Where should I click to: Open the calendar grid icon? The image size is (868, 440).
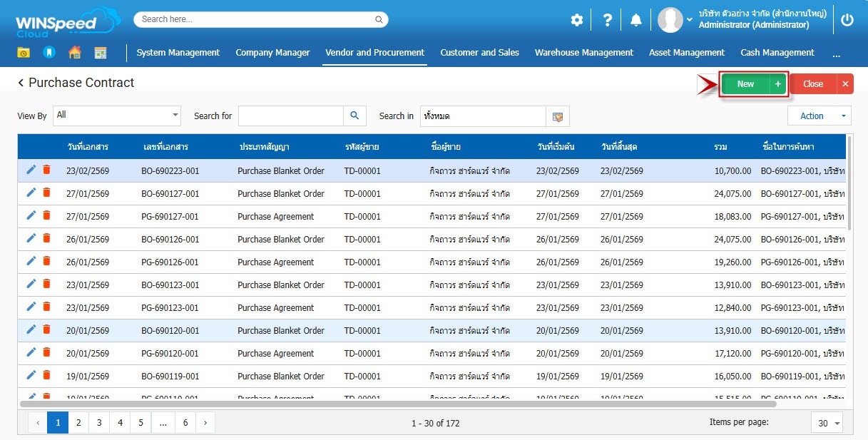100,53
